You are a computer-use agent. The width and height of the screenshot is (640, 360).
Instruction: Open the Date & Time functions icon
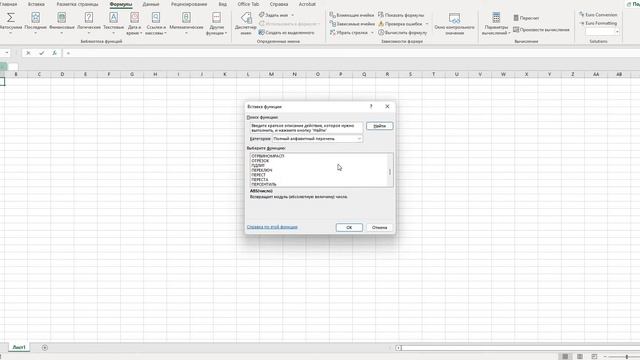[x=134, y=17]
